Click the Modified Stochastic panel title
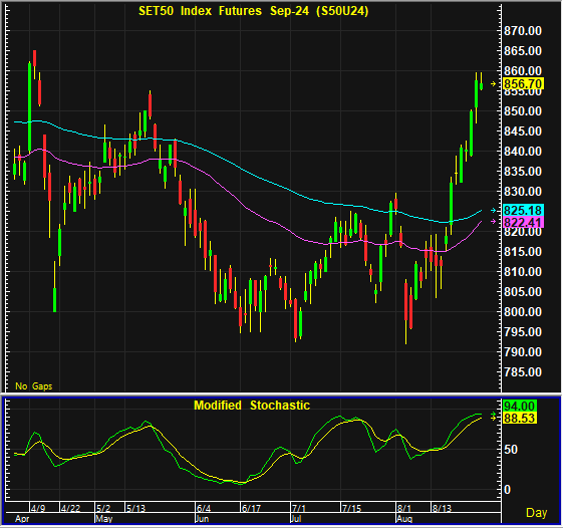This screenshot has width=563, height=528. point(252,406)
